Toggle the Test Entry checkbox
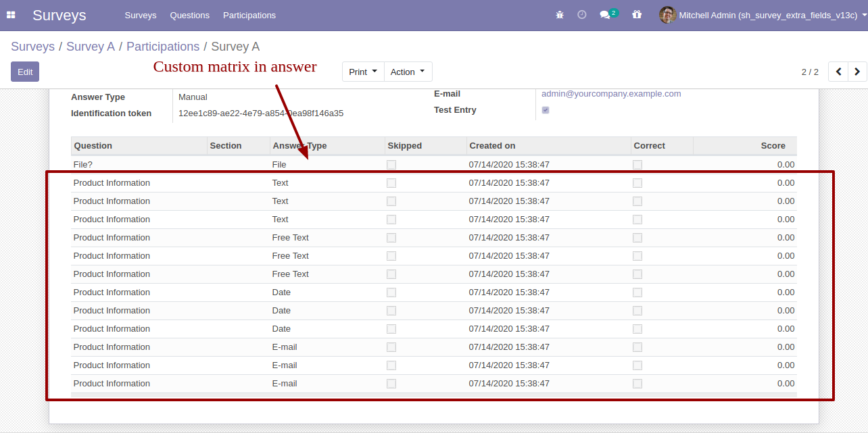Viewport: 868px width, 433px height. click(546, 110)
